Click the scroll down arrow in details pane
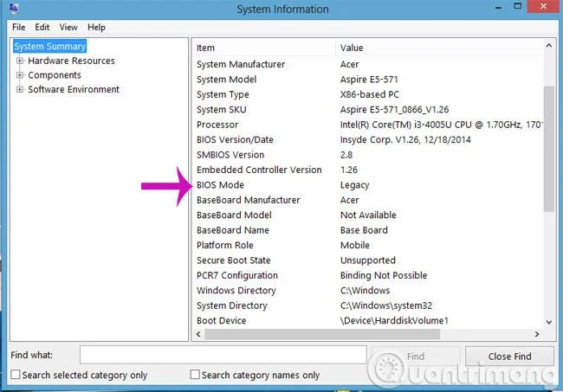 pos(548,322)
